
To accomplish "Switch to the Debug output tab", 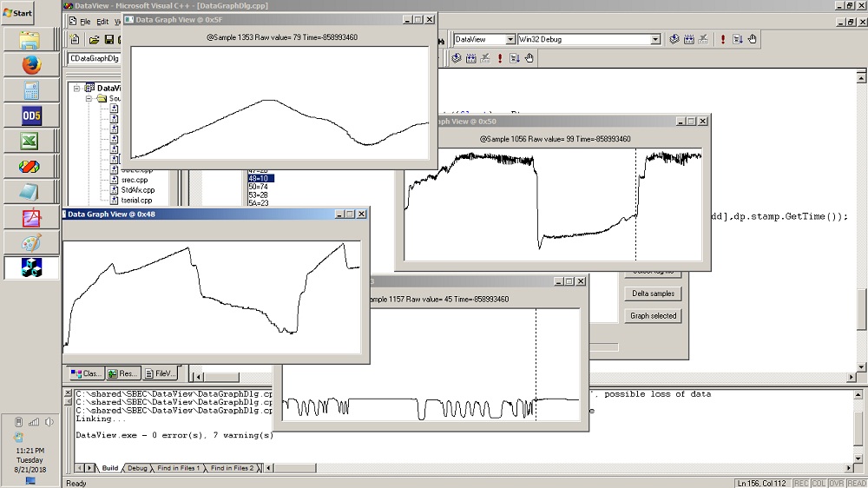I will tap(137, 468).
